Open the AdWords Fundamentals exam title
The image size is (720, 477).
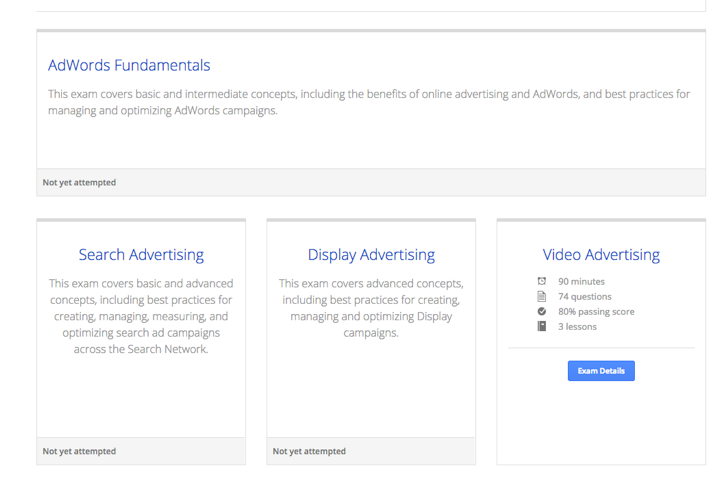[129, 65]
